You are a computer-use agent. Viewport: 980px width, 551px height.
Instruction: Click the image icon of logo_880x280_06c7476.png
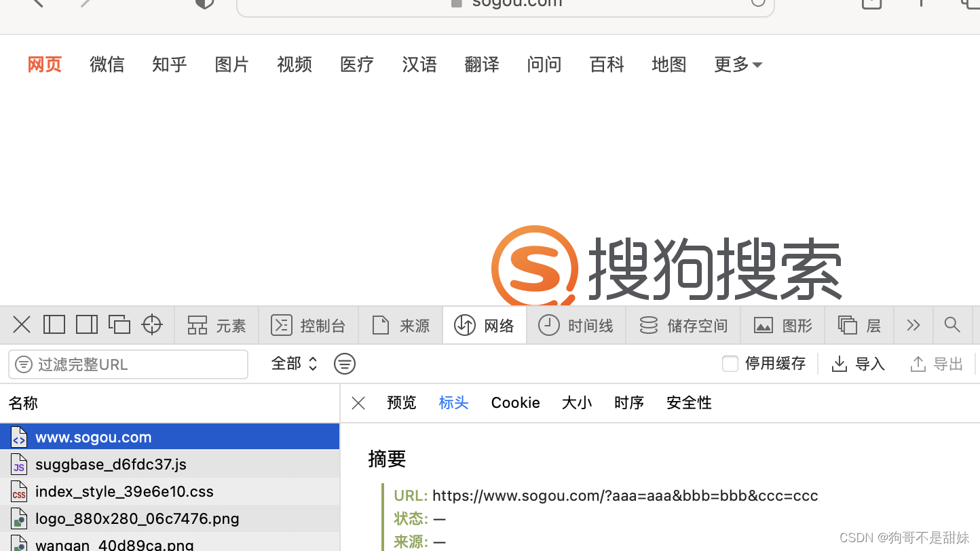pos(19,519)
